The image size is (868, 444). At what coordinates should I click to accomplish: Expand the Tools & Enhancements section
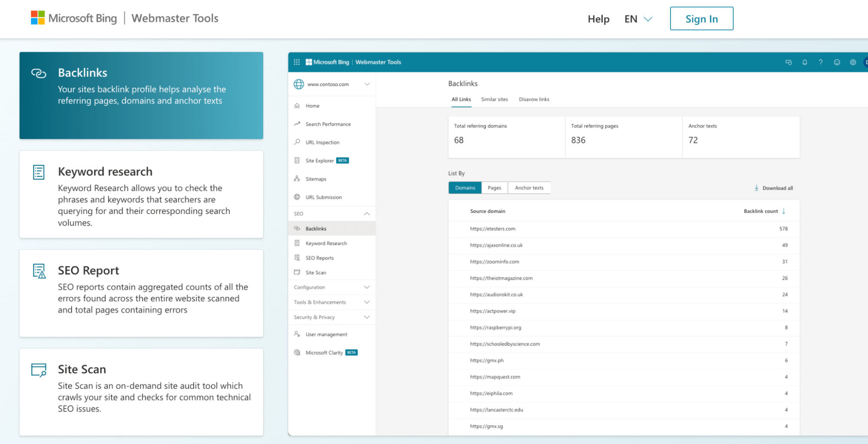[x=366, y=302]
